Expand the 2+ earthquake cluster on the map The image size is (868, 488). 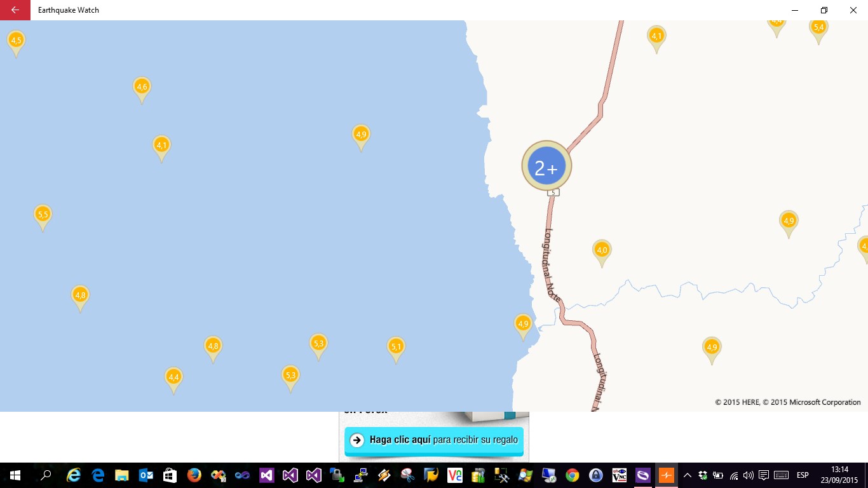(546, 166)
